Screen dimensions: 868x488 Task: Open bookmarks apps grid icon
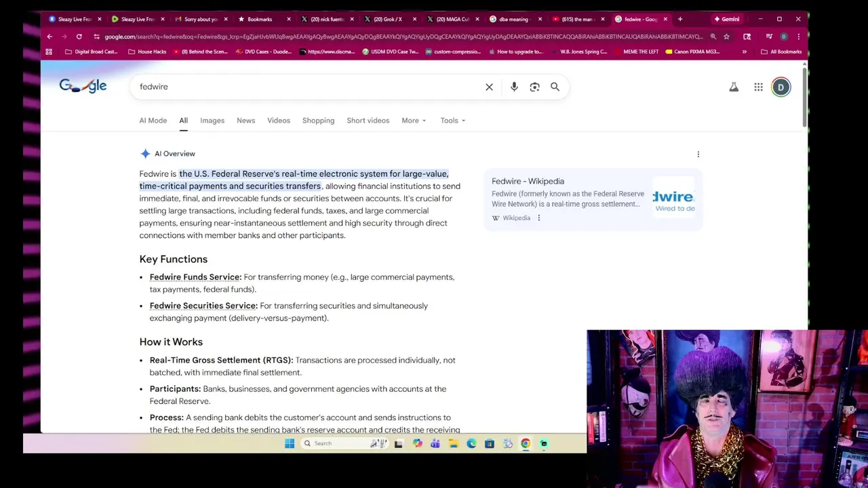point(49,52)
